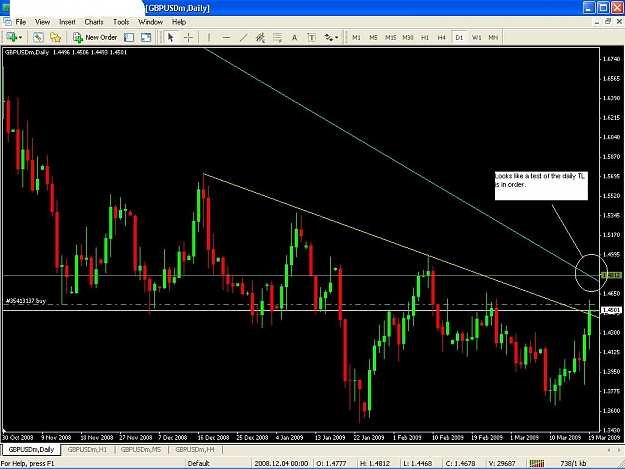Switch to the GBPUSDm,M5 chart tab

[x=141, y=449]
